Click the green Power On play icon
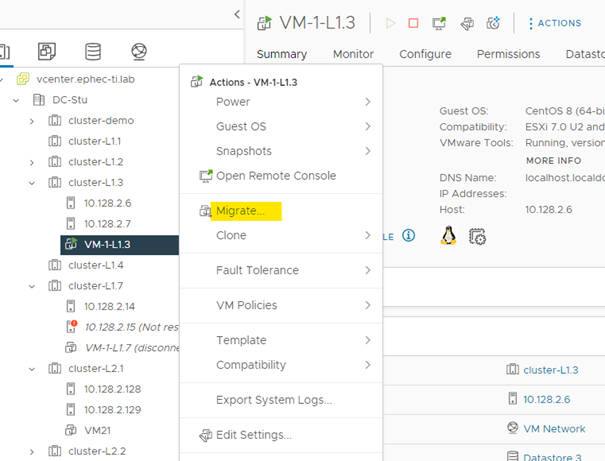 tap(390, 23)
